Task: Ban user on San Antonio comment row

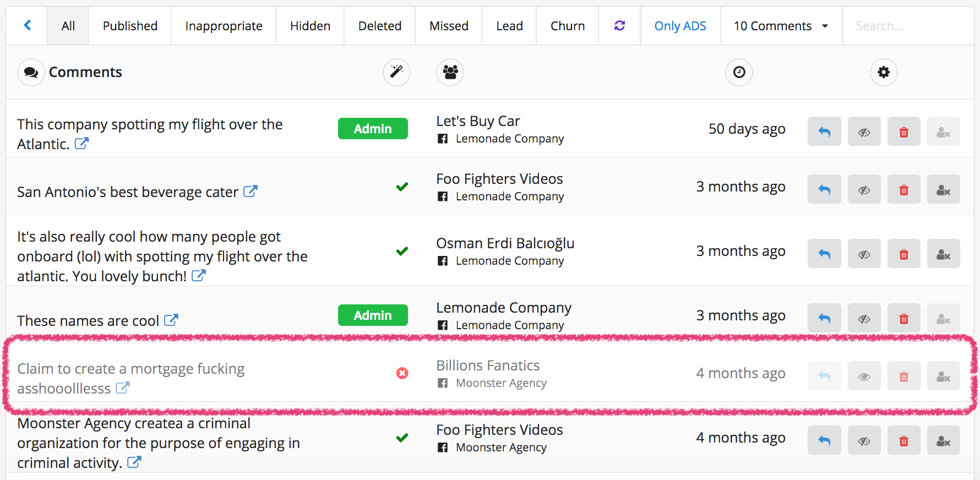Action: 944,189
